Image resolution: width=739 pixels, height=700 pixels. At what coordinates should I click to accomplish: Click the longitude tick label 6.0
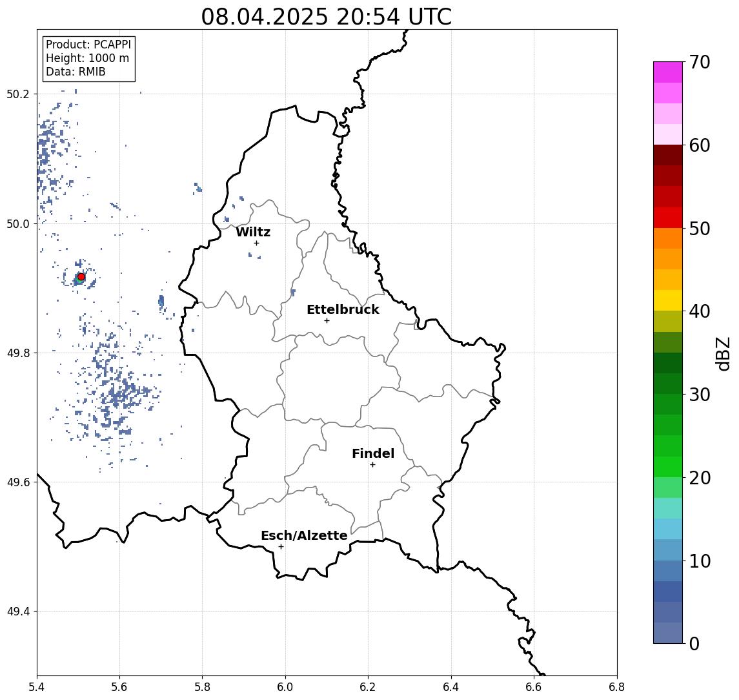[x=285, y=687]
